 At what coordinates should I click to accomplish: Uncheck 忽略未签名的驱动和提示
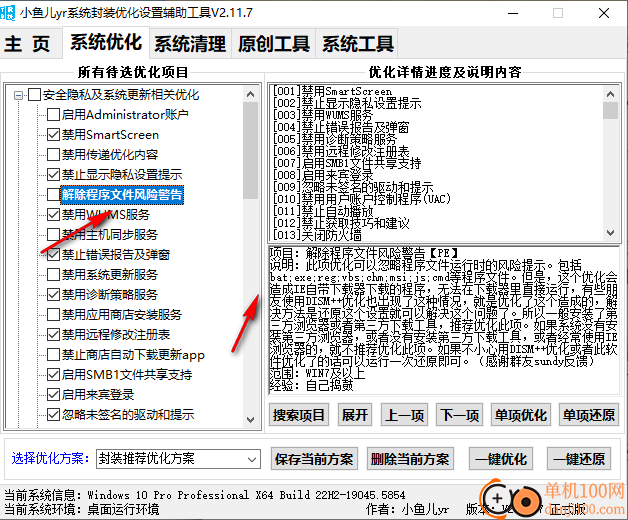tap(53, 415)
